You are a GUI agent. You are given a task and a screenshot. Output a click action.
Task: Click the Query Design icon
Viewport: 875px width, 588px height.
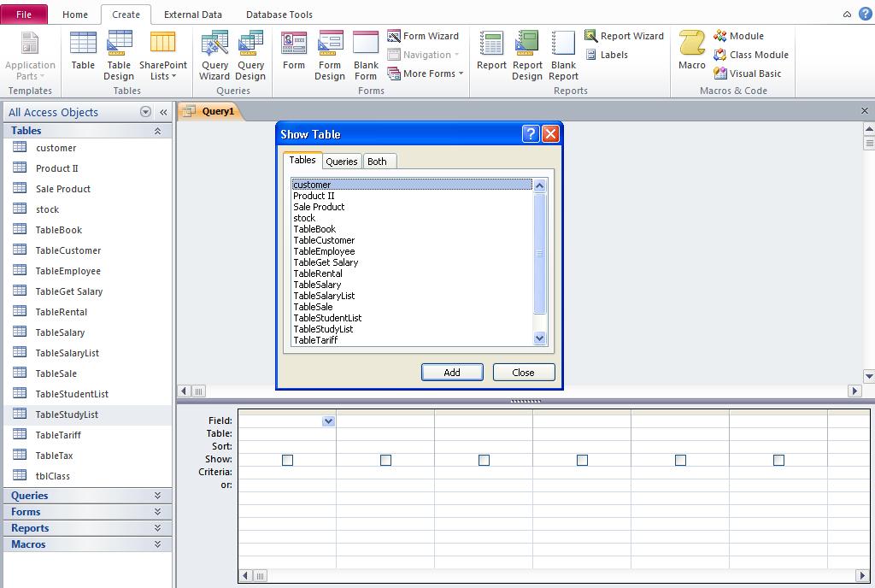250,43
